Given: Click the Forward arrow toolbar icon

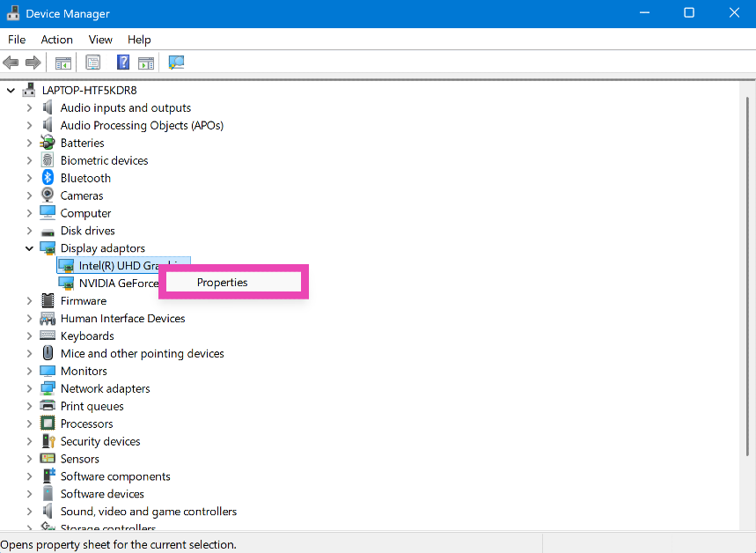Looking at the screenshot, I should pos(33,63).
